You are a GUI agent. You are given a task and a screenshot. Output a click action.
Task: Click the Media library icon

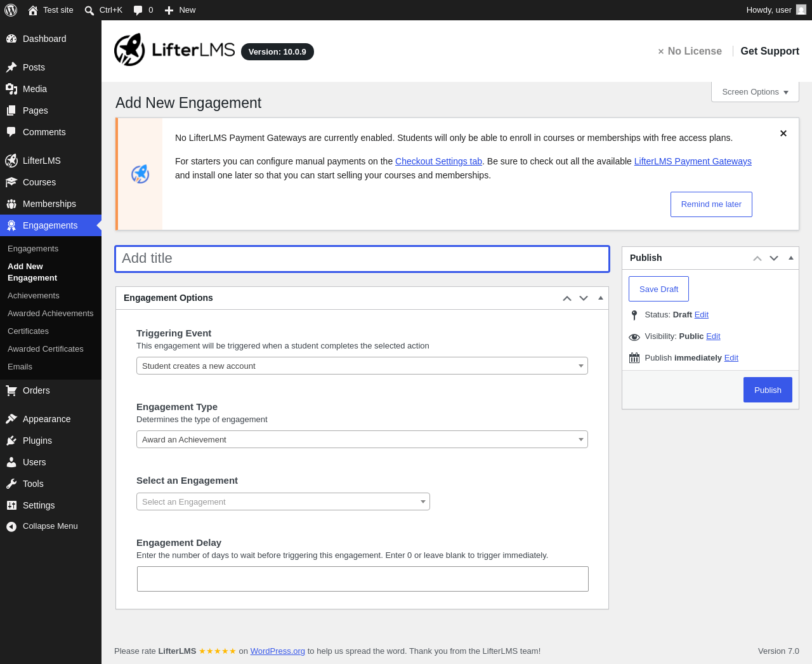11,89
